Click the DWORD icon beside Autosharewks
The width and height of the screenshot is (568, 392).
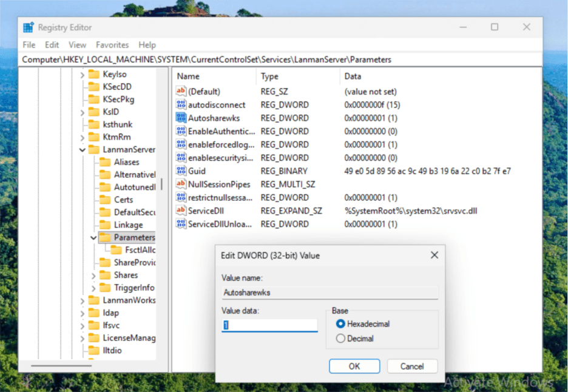(x=181, y=118)
